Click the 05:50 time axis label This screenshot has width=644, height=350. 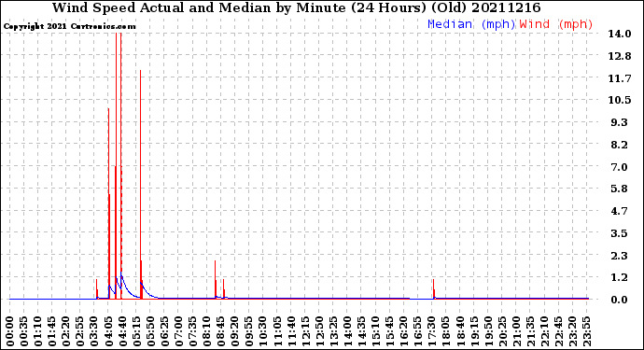pyautogui.click(x=150, y=330)
